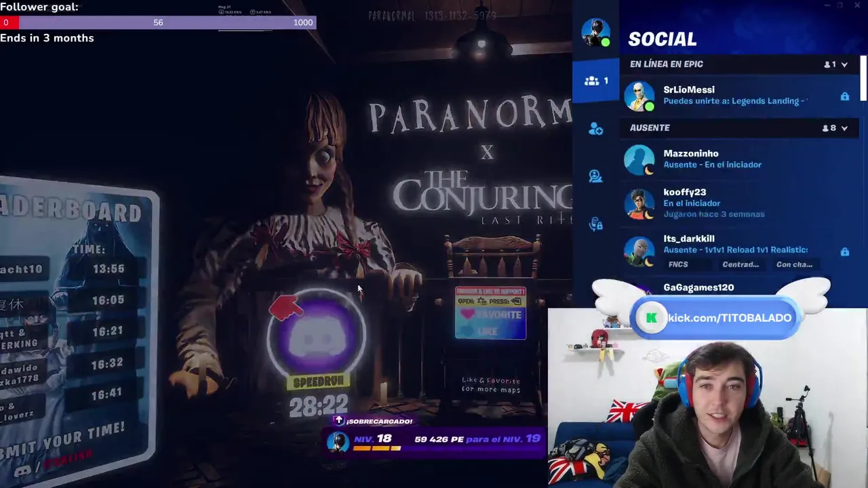Click the purple Discord speedrun button
This screenshot has height=488, width=868.
click(x=317, y=334)
